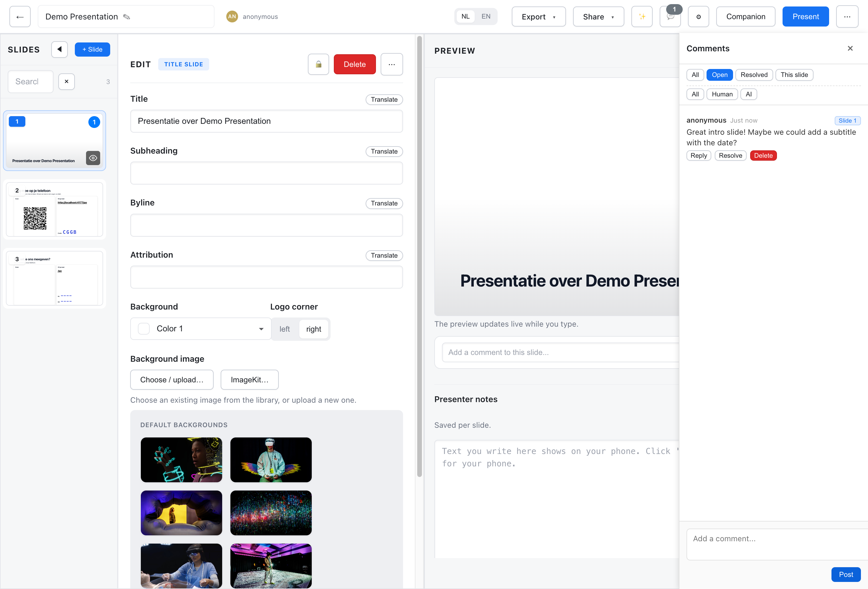Toggle the comments speech bubble icon
This screenshot has width=868, height=589.
[x=670, y=17]
